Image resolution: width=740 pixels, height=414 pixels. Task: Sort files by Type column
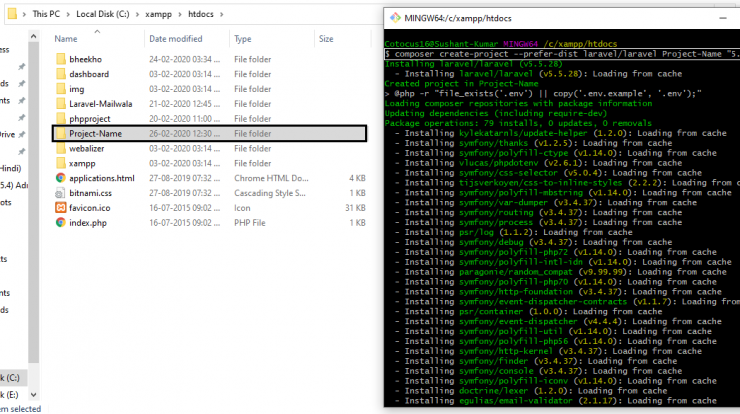click(243, 39)
